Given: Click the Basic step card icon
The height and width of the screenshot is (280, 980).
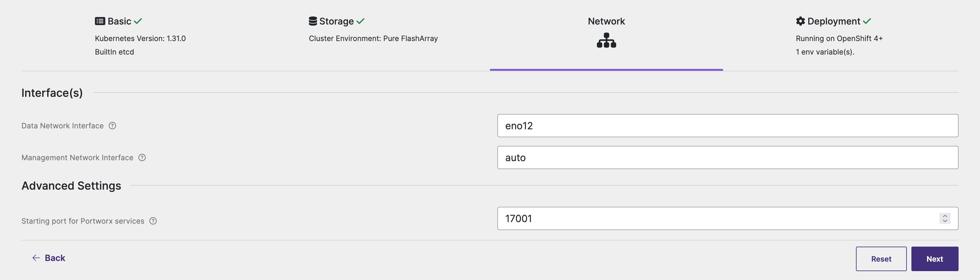Looking at the screenshot, I should (100, 21).
